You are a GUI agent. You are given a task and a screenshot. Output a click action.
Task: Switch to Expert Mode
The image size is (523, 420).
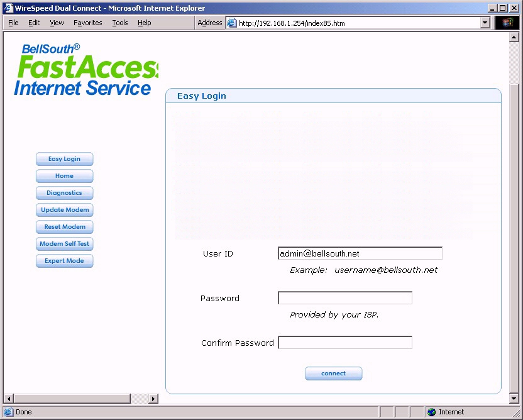pos(64,261)
